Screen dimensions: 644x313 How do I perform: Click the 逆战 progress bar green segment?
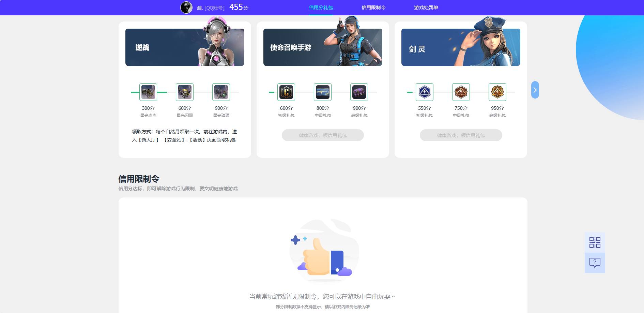(x=149, y=92)
